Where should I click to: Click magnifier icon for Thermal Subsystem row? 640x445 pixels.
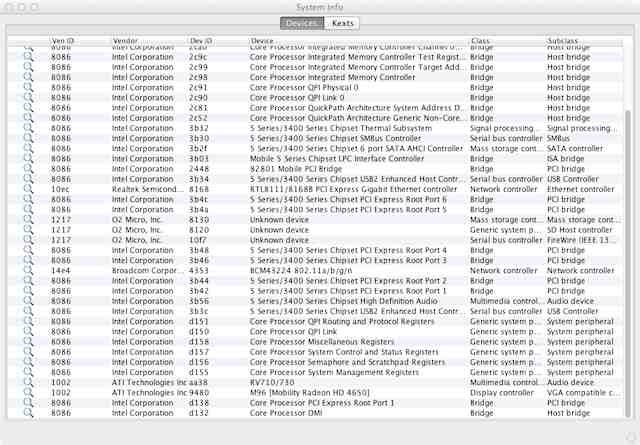[28, 128]
